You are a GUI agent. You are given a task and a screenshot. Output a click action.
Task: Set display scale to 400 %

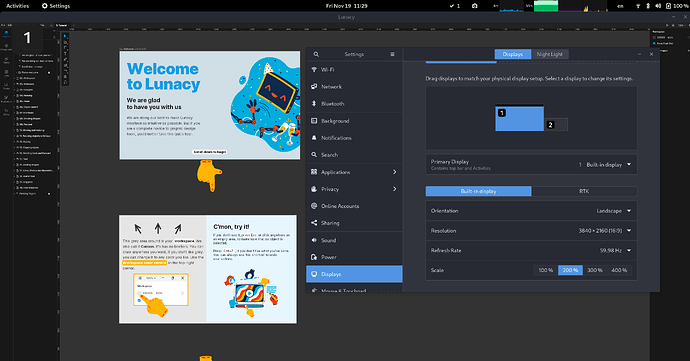pos(619,270)
